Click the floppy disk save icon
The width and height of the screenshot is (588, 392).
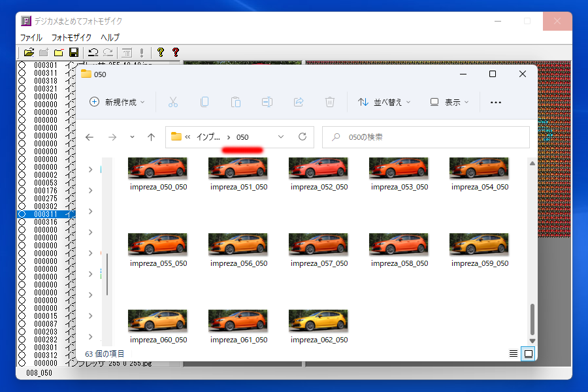pyautogui.click(x=74, y=52)
